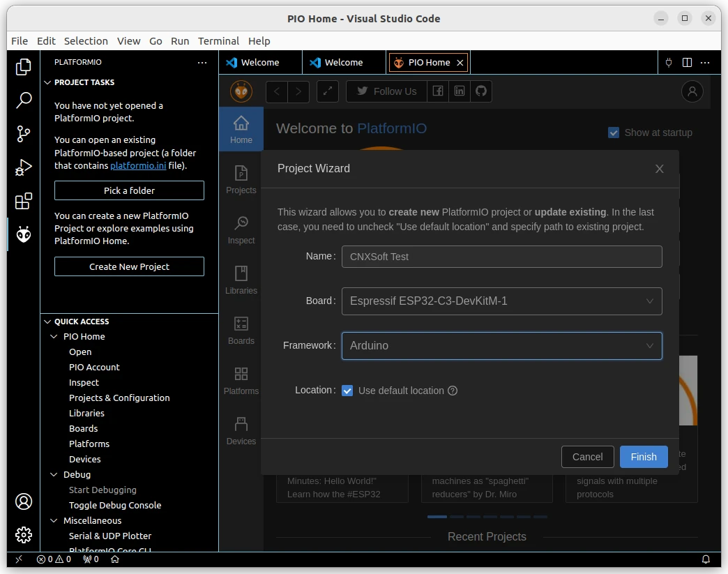Open the LinkedIn icon link
The width and height of the screenshot is (728, 574).
459,91
